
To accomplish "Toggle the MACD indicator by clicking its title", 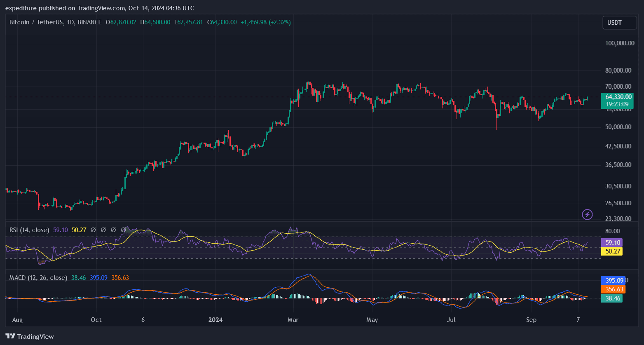I will pos(38,277).
